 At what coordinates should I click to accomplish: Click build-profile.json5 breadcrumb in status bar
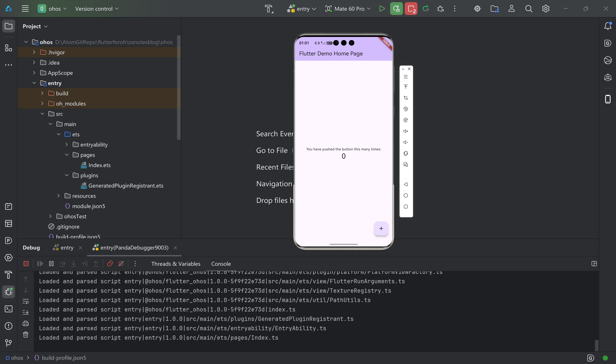pos(60,358)
